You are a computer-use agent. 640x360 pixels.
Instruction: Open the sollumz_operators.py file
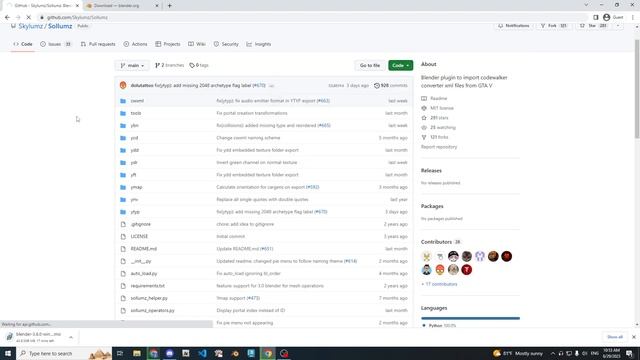point(152,311)
